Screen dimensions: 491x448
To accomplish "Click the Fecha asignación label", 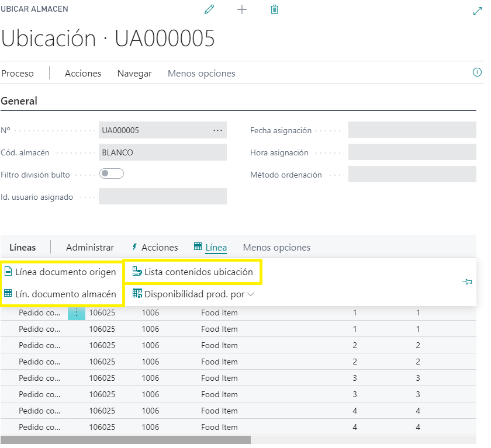I will click(281, 130).
